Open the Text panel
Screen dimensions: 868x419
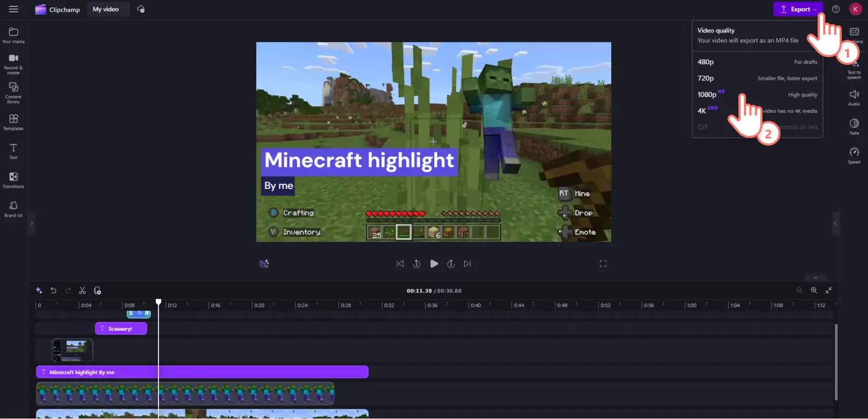point(13,151)
